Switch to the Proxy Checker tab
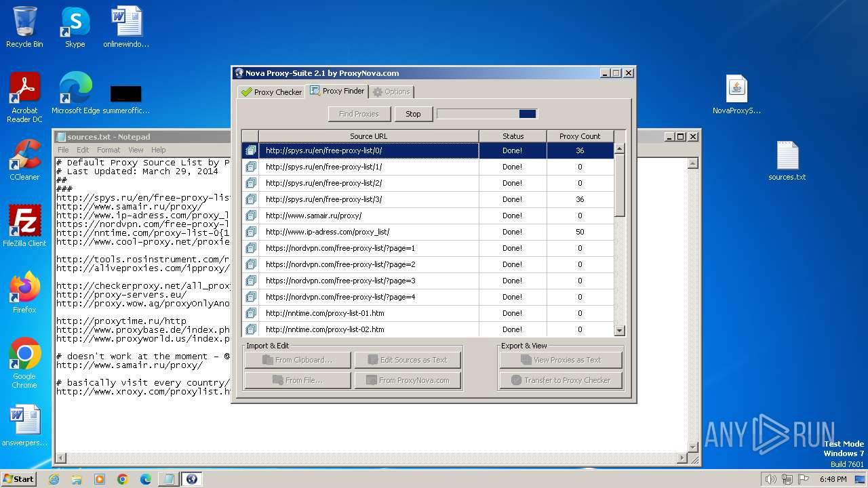The image size is (868, 488). pyautogui.click(x=271, y=91)
